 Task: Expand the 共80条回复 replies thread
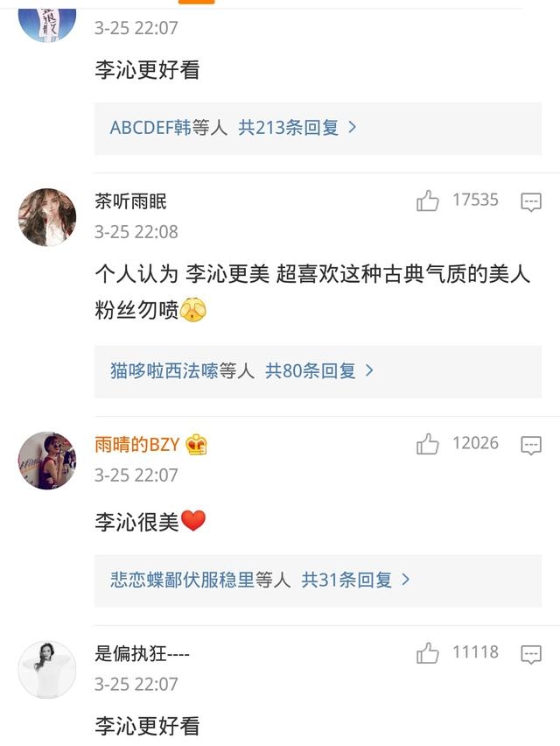click(319, 371)
